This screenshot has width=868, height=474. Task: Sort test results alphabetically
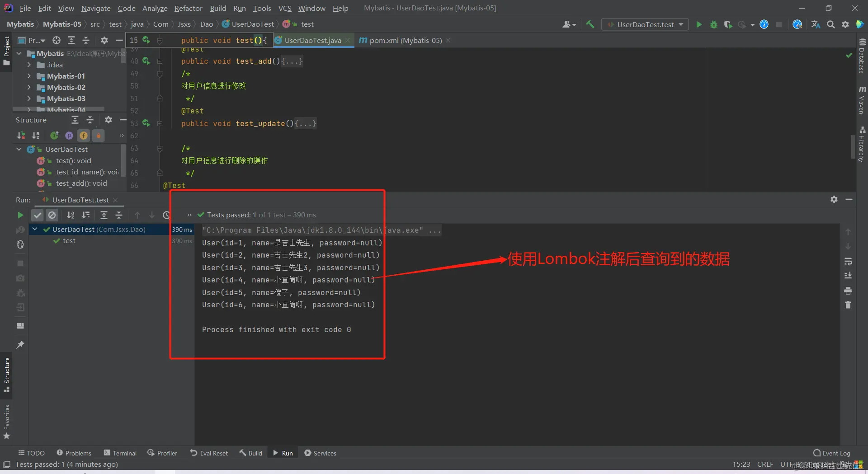pyautogui.click(x=71, y=215)
